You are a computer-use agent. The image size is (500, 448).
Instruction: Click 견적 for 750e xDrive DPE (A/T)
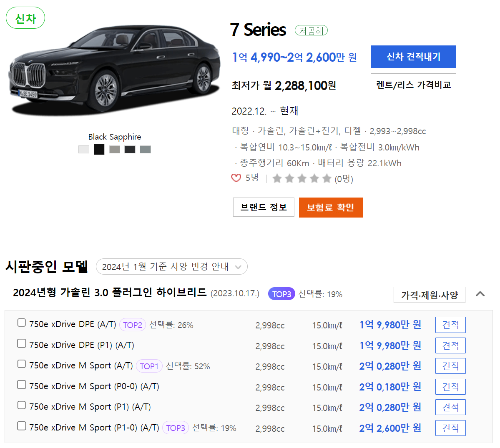click(x=450, y=325)
